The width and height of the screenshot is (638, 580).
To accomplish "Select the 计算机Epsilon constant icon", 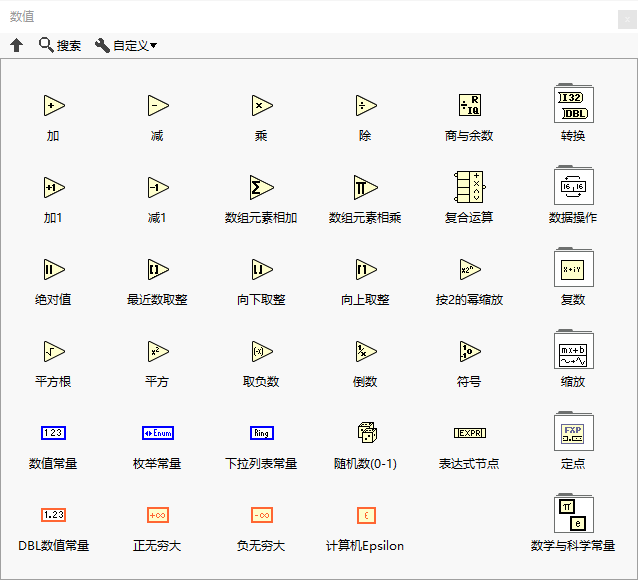I will coord(366,515).
